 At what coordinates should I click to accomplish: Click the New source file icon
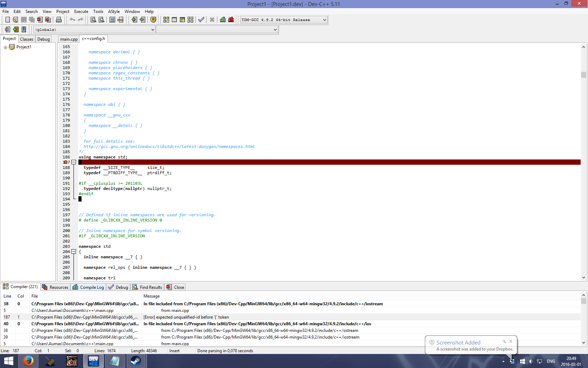7,20
